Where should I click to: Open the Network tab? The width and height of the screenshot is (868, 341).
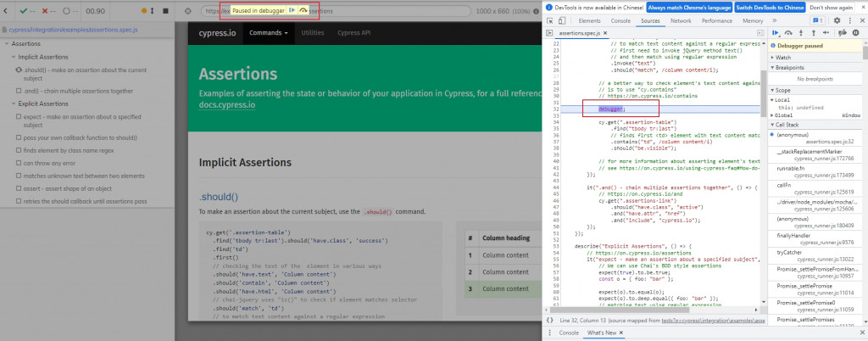tap(681, 21)
